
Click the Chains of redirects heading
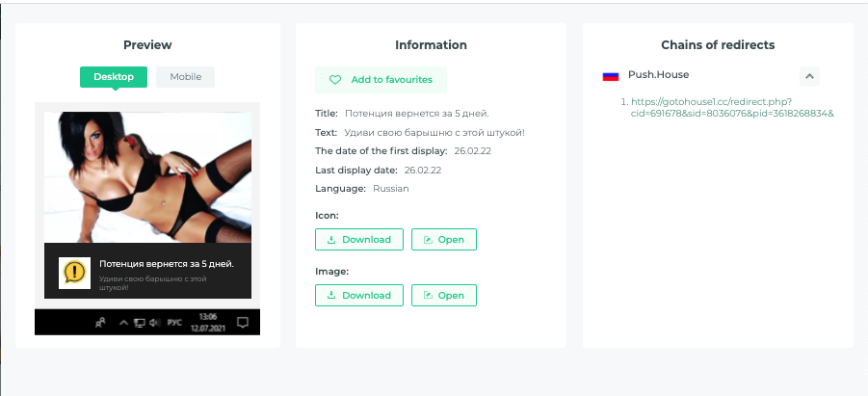(x=718, y=45)
